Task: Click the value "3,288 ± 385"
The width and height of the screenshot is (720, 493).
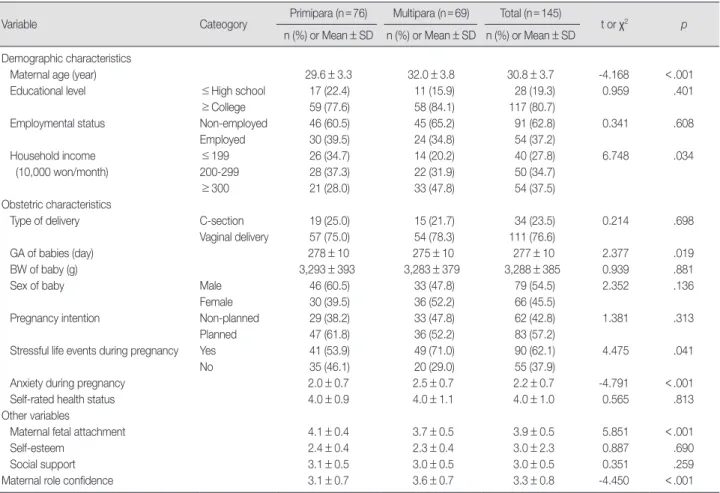Action: tap(532, 269)
